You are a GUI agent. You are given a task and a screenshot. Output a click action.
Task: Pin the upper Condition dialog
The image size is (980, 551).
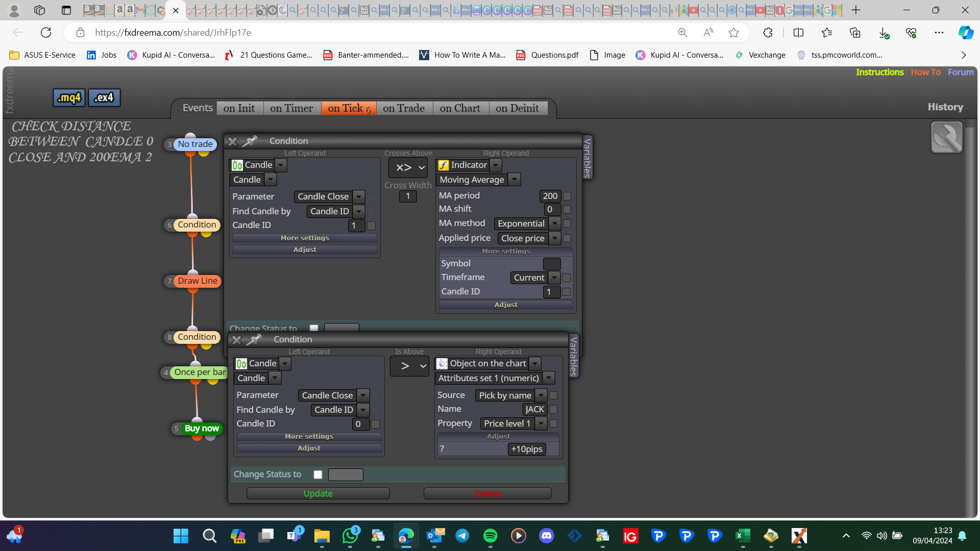pos(250,141)
